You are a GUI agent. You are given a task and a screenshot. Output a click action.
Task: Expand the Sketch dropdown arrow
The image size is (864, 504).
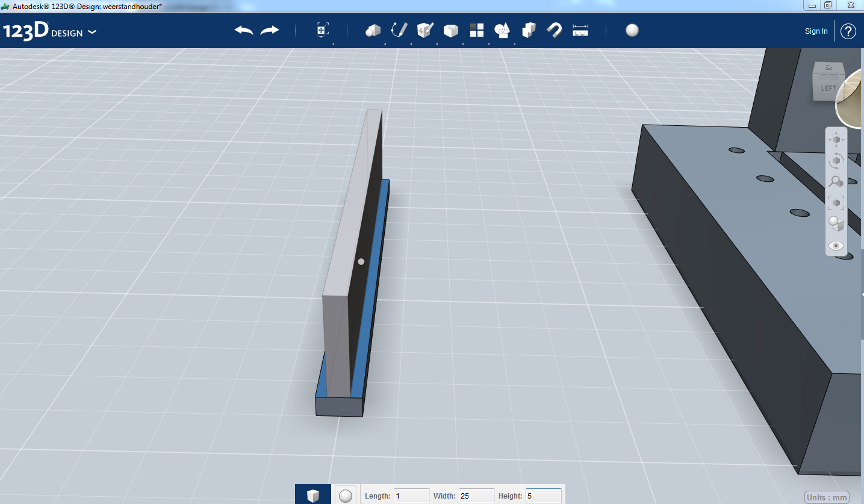(411, 43)
